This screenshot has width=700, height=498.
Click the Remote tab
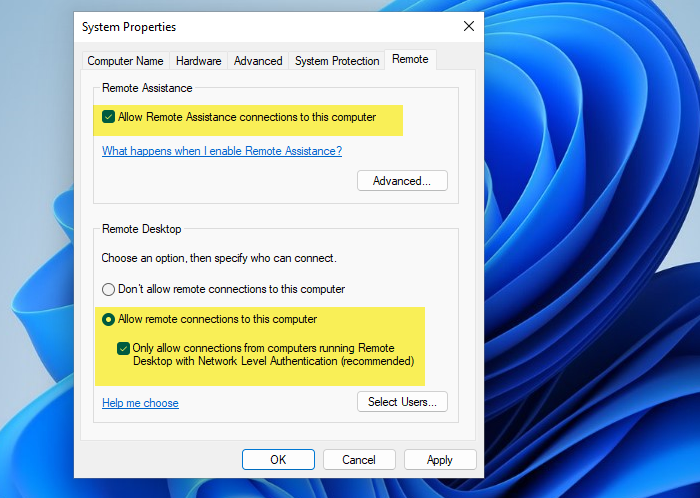coord(410,60)
